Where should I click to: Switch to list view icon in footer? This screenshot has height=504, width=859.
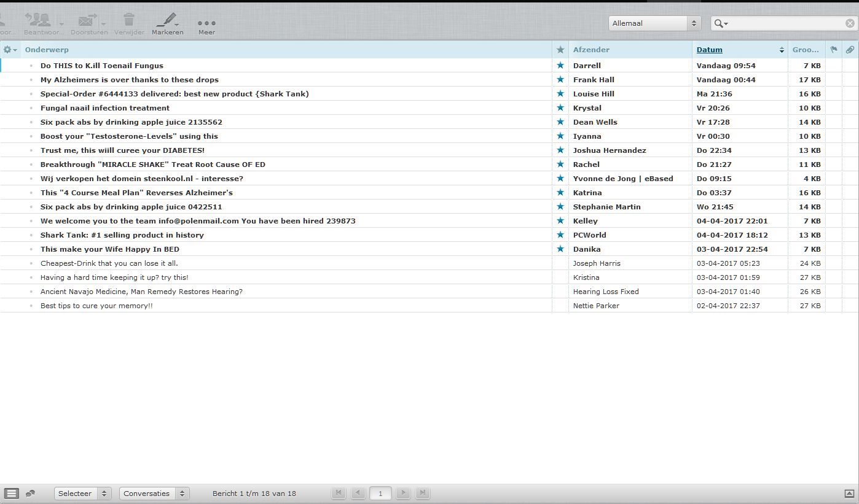tap(12, 494)
